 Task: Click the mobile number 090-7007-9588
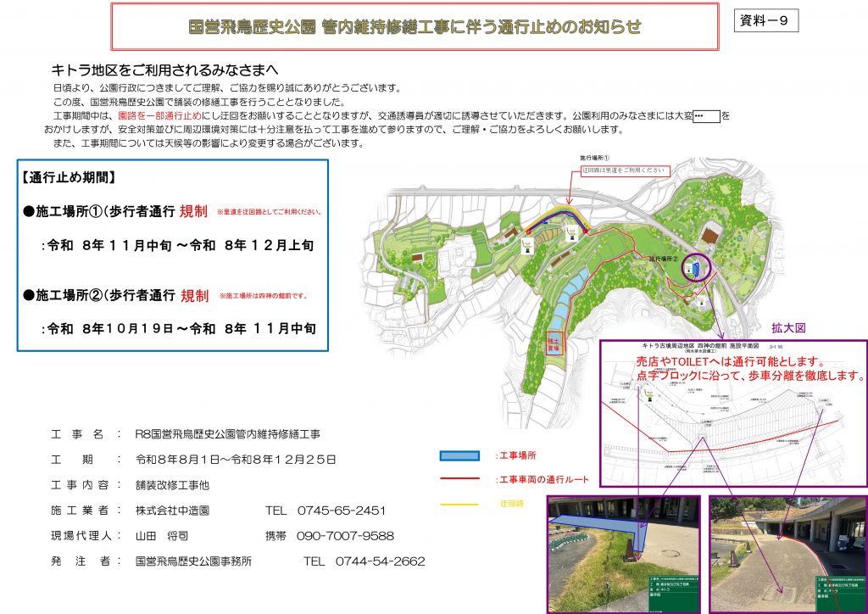(346, 536)
